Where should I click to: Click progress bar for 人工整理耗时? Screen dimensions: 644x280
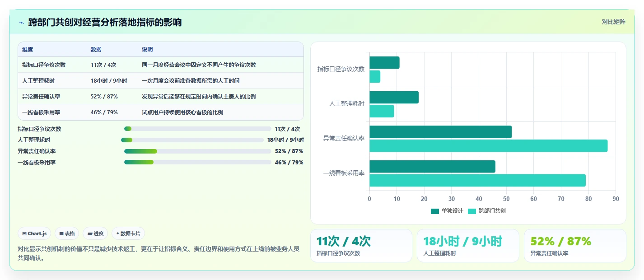(192, 140)
